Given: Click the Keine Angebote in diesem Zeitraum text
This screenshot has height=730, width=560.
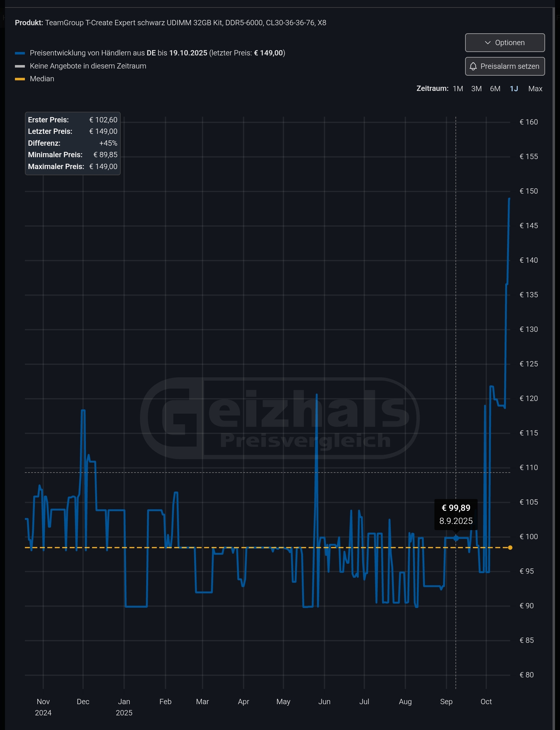Looking at the screenshot, I should pyautogui.click(x=88, y=66).
